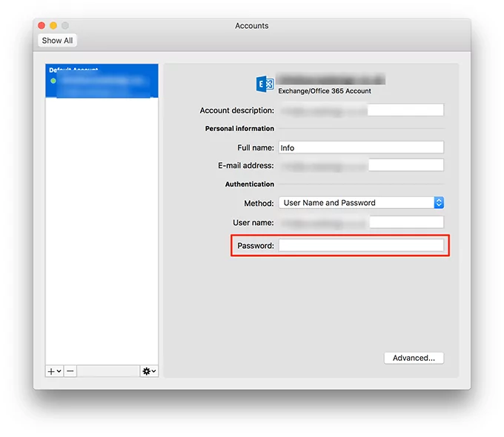
Task: Click the green account status dot
Action: click(53, 80)
